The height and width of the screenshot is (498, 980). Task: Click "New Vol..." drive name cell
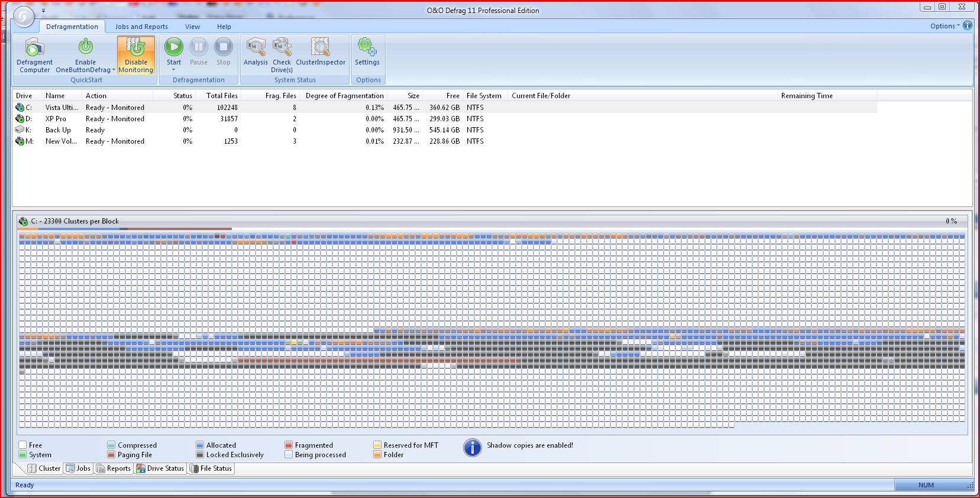pos(61,141)
